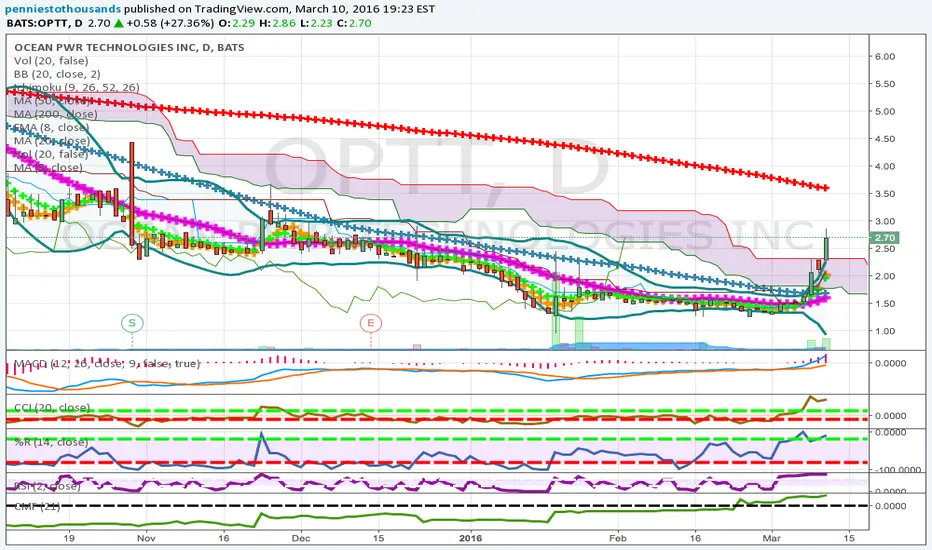Click the MA (200, close) indicator label
The width and height of the screenshot is (932, 550).
click(x=55, y=114)
